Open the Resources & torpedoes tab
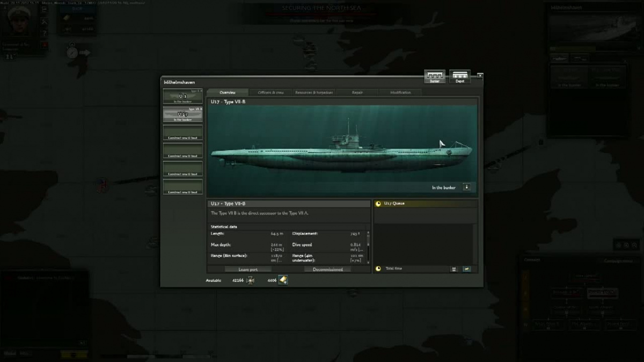 [x=314, y=92]
